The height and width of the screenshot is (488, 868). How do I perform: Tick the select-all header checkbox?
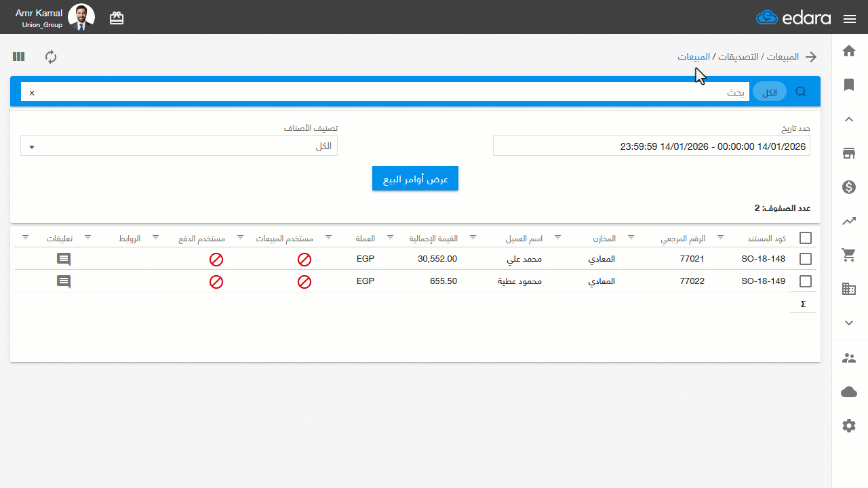click(x=806, y=238)
